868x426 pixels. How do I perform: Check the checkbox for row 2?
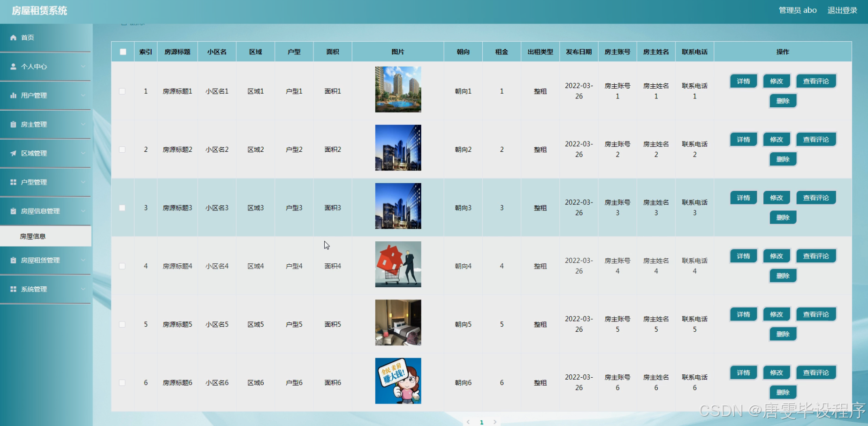click(x=122, y=149)
